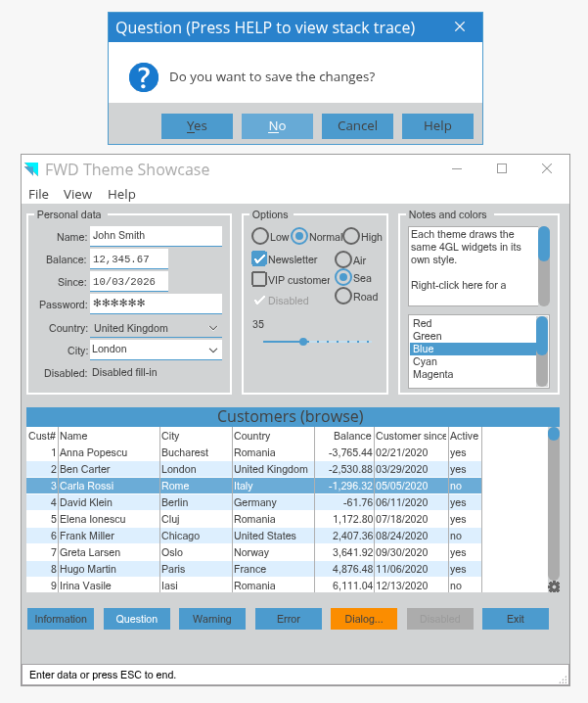Click the color list scrollbar thumb

(x=542, y=336)
